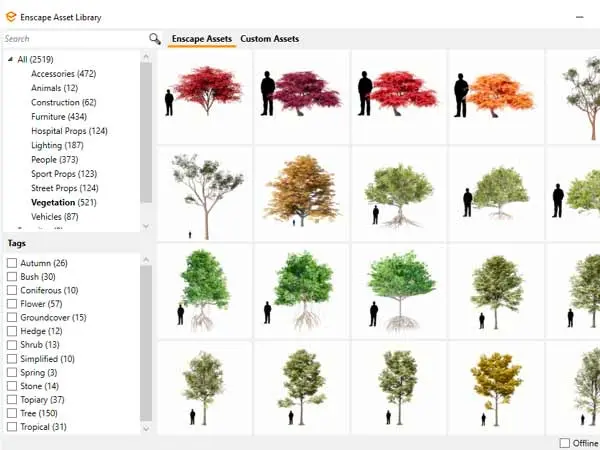This screenshot has height=450, width=600.
Task: Click the Tags list scrollbar thumb
Action: coord(146,343)
